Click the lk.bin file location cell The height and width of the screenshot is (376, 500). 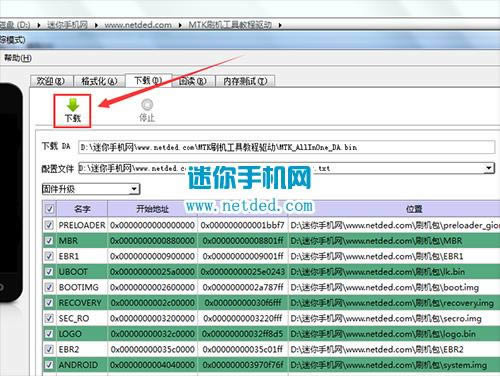[394, 271]
